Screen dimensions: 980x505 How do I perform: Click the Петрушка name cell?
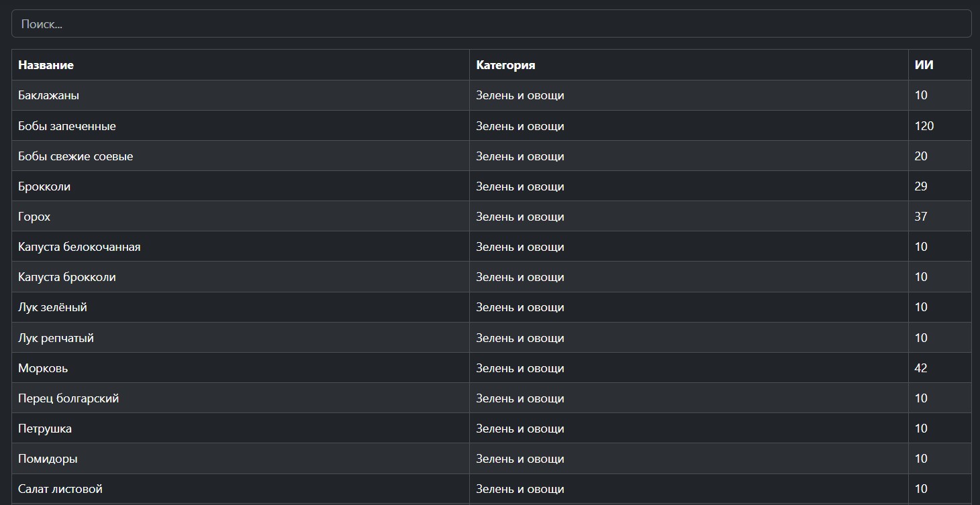45,429
